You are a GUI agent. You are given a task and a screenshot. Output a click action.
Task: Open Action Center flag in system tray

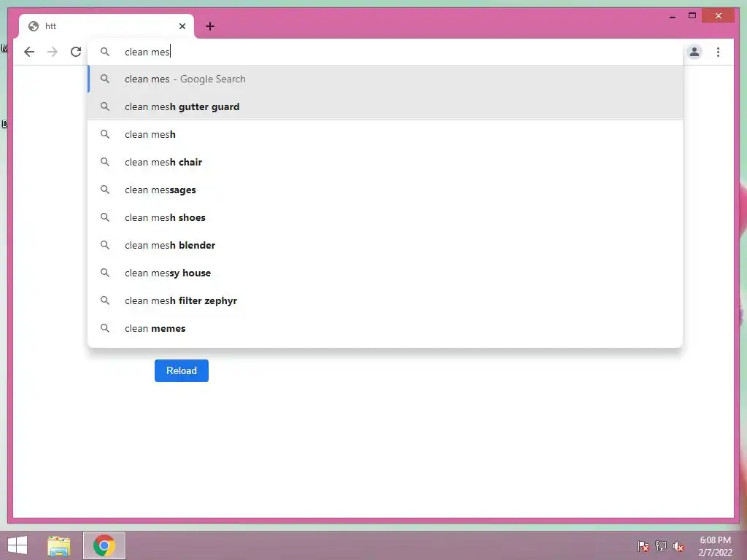tap(643, 545)
